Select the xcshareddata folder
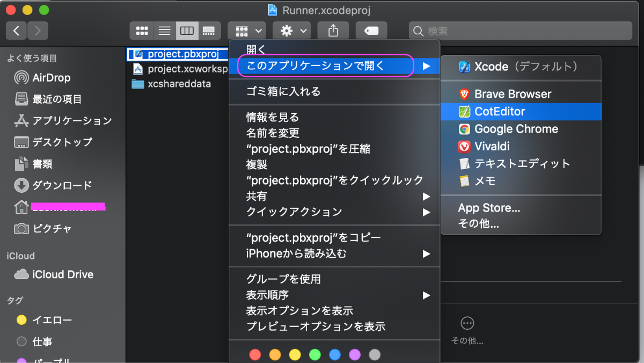Screen dimensions: 644x363 click(172, 84)
